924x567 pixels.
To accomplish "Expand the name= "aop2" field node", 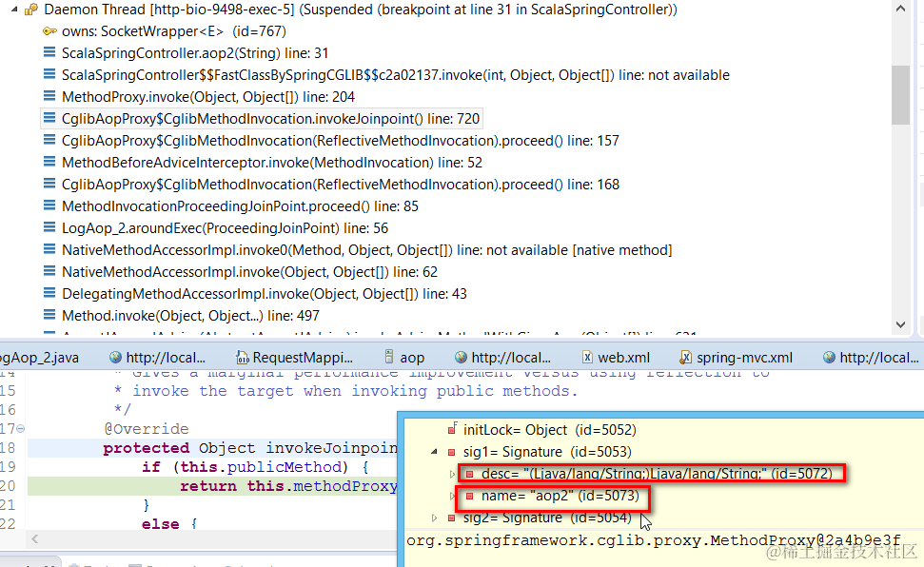I will point(453,496).
